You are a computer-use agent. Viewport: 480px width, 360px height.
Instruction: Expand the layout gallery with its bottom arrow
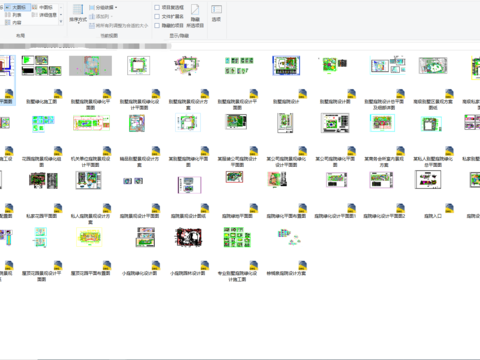coord(61,22)
